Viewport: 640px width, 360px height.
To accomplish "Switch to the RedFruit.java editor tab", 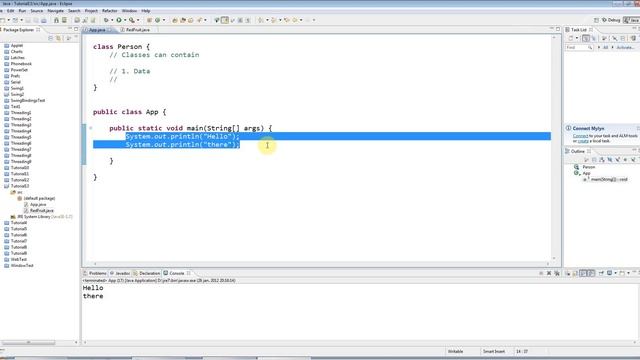I will [138, 30].
